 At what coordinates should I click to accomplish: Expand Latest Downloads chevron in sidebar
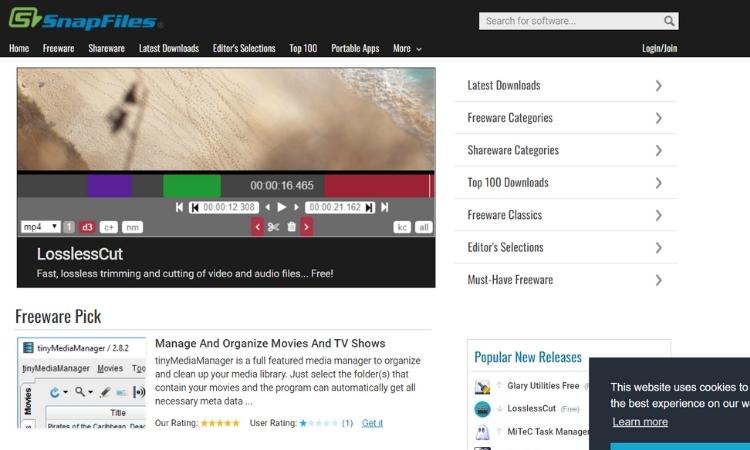click(x=659, y=86)
